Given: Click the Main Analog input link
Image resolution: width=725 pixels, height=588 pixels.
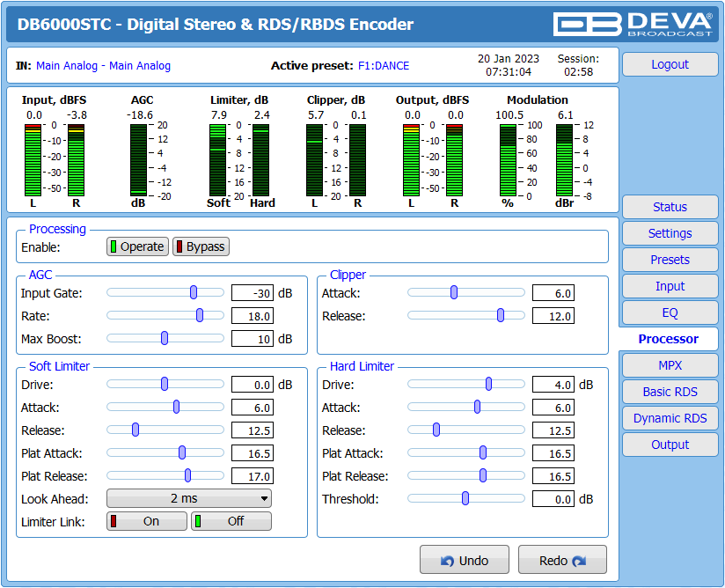Looking at the screenshot, I should pos(103,66).
